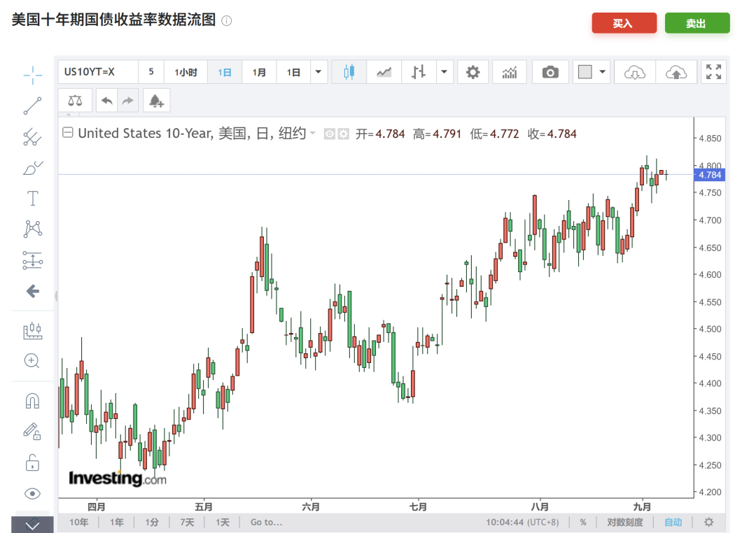This screenshot has width=756, height=533.
Task: Select the pattern drawing tool
Action: click(33, 229)
